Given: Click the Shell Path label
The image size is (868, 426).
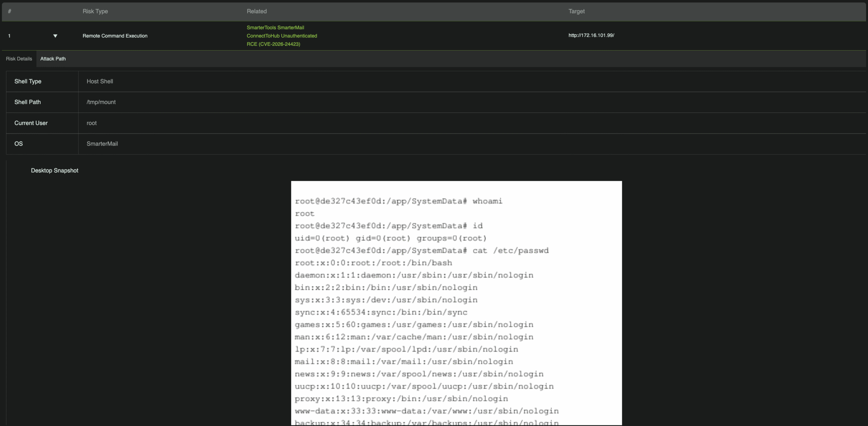Looking at the screenshot, I should pyautogui.click(x=27, y=102).
